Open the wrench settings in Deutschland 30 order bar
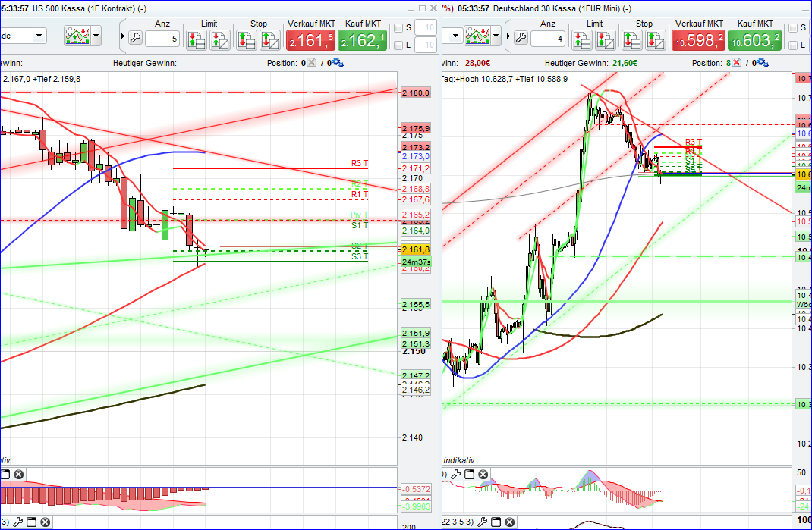 click(521, 37)
